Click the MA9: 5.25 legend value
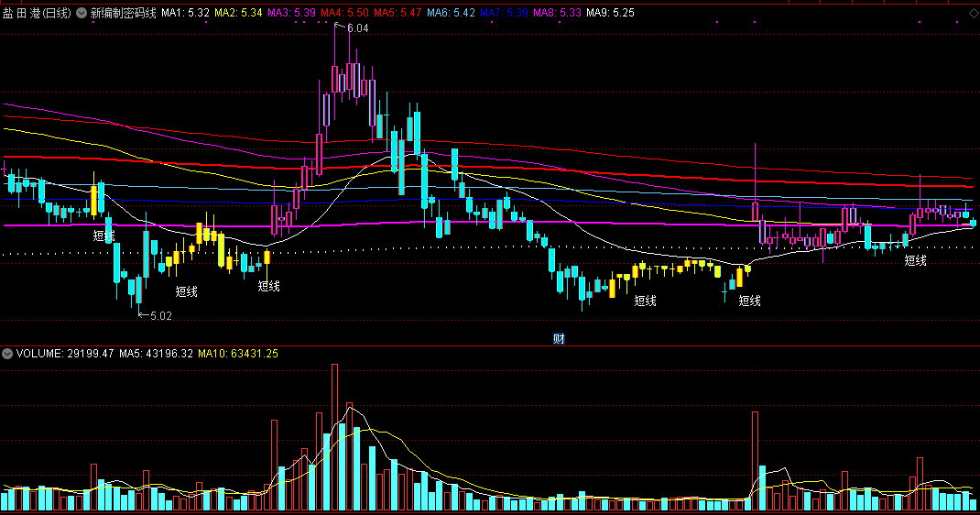 611,13
